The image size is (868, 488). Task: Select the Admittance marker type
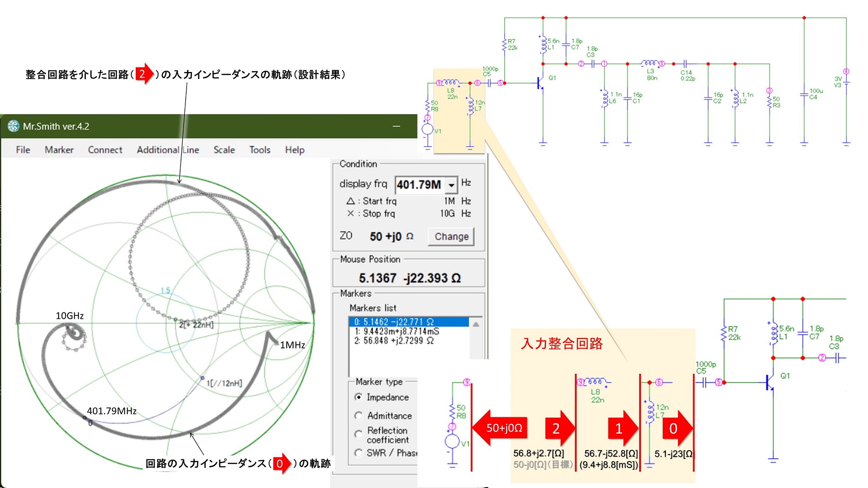click(x=358, y=416)
